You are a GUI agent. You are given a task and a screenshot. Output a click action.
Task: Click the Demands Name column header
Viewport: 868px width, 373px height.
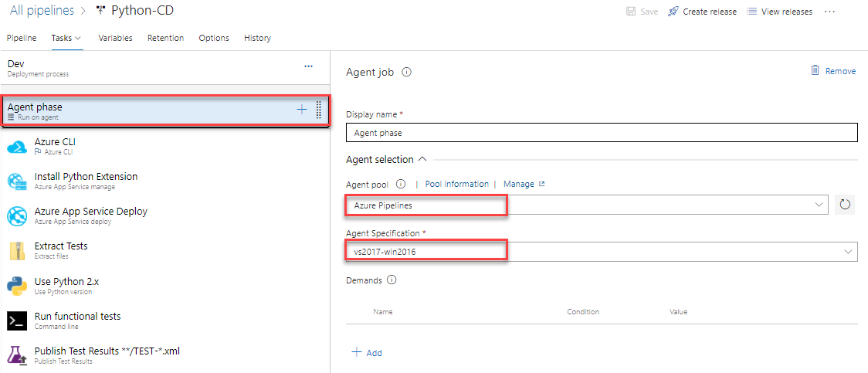[x=382, y=311]
